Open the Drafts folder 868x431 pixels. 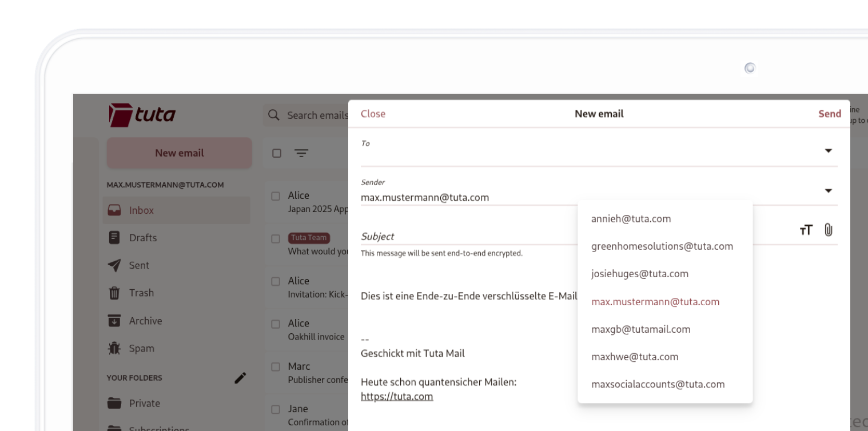[176, 238]
